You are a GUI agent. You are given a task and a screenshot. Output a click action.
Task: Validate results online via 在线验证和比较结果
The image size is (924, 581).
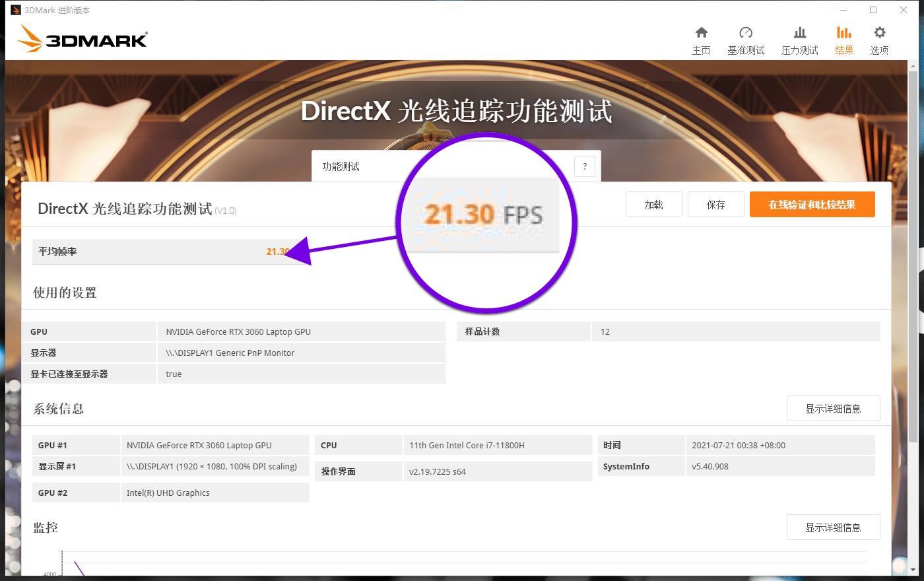click(x=812, y=205)
